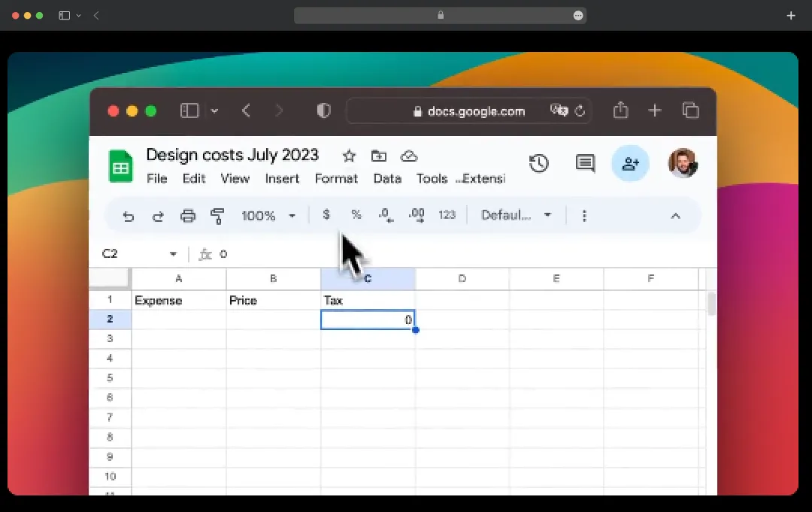
Task: Open the Insert menu
Action: [282, 179]
